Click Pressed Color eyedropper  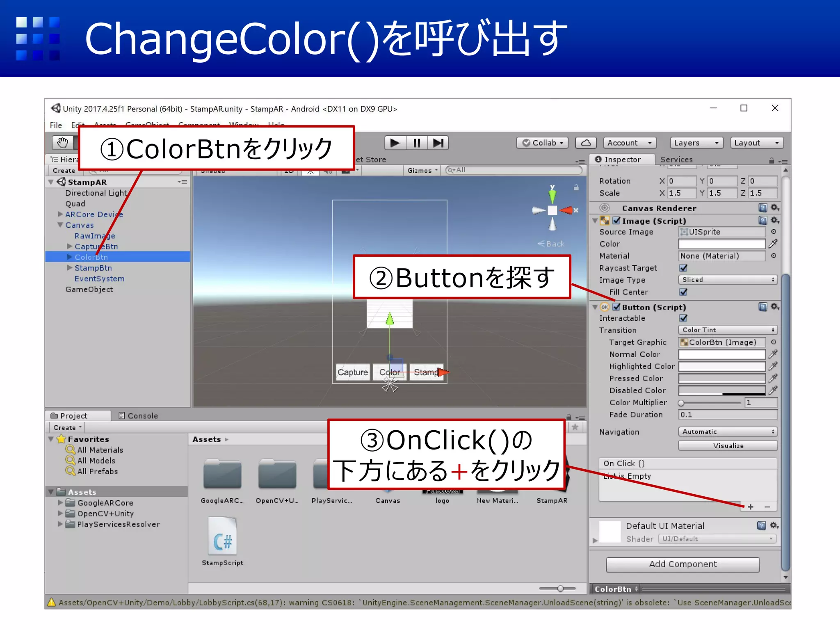point(773,378)
